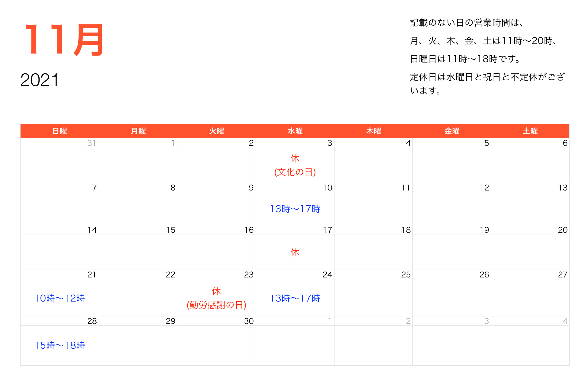Click the 10時〜12時 entry on date 21
588x381 pixels.
[60, 298]
